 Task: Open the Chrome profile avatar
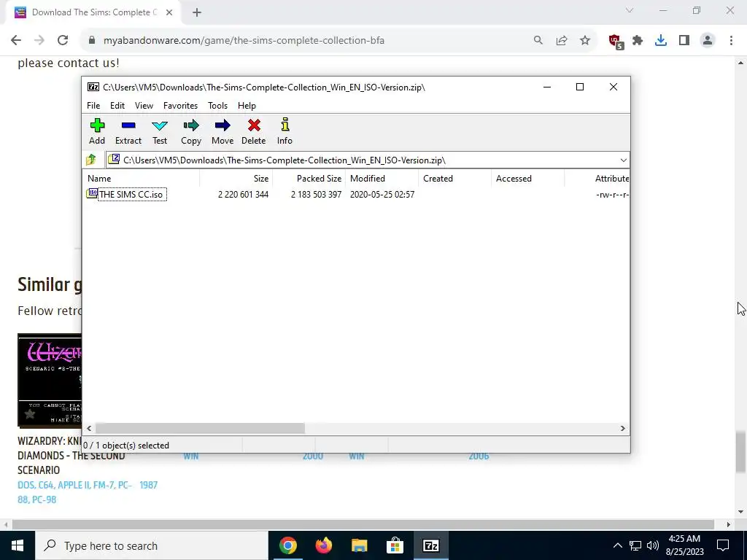(708, 41)
